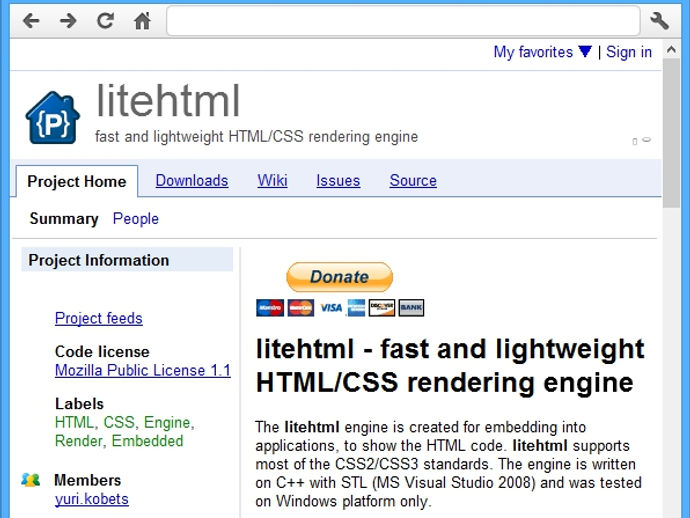Go to the Issues tab
The width and height of the screenshot is (690, 518).
coord(338,180)
